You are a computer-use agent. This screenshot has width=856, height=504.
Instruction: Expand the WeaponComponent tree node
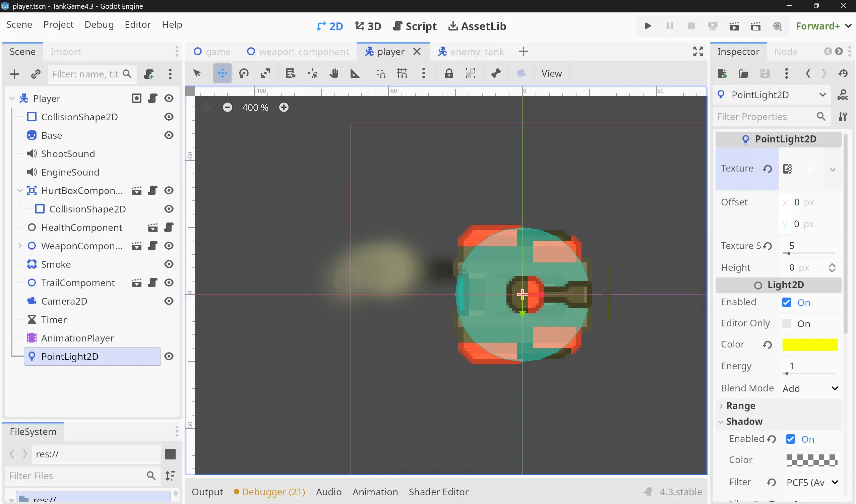point(20,246)
